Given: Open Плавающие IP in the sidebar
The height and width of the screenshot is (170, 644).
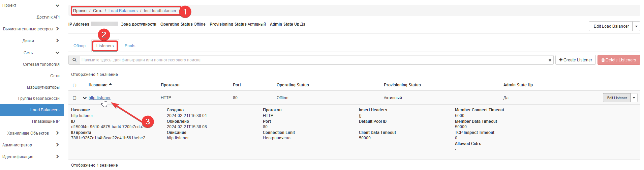Looking at the screenshot, I should [45, 121].
